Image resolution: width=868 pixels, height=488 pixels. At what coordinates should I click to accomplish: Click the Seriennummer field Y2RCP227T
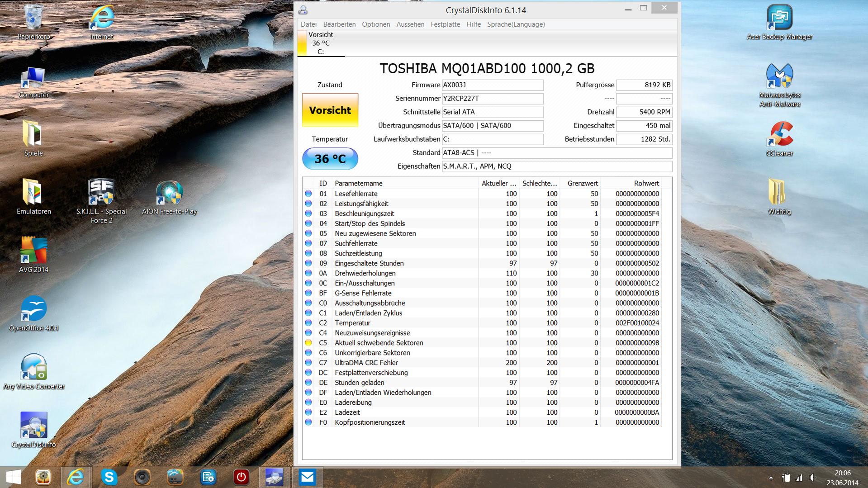coord(492,99)
